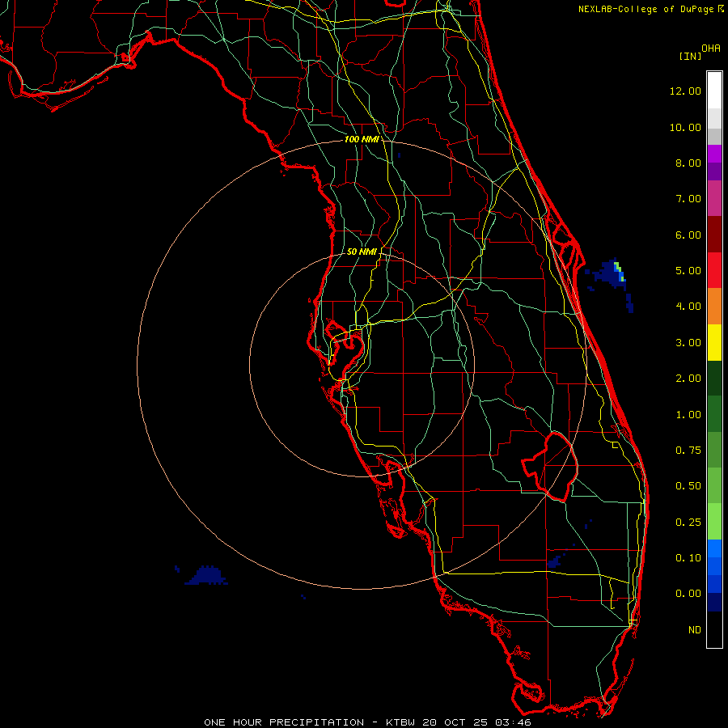The image size is (728, 728).
Task: Pick the yellow band beside 3.00
Action: coord(714,343)
